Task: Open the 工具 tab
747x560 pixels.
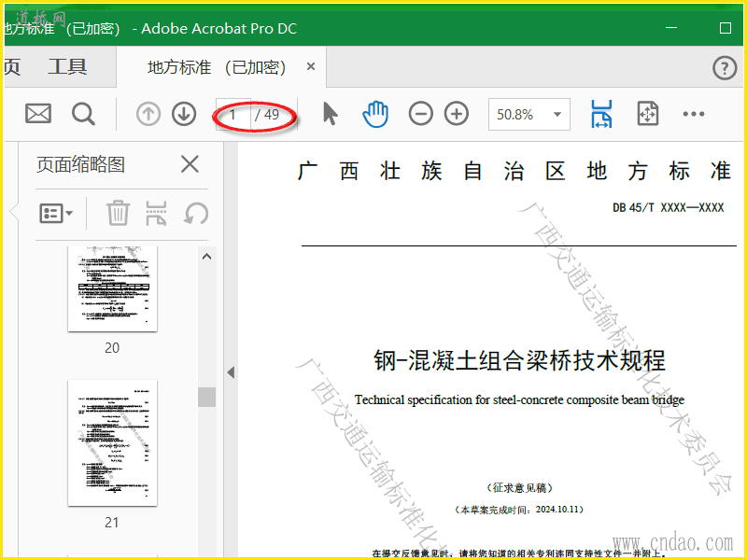Action: [67, 66]
